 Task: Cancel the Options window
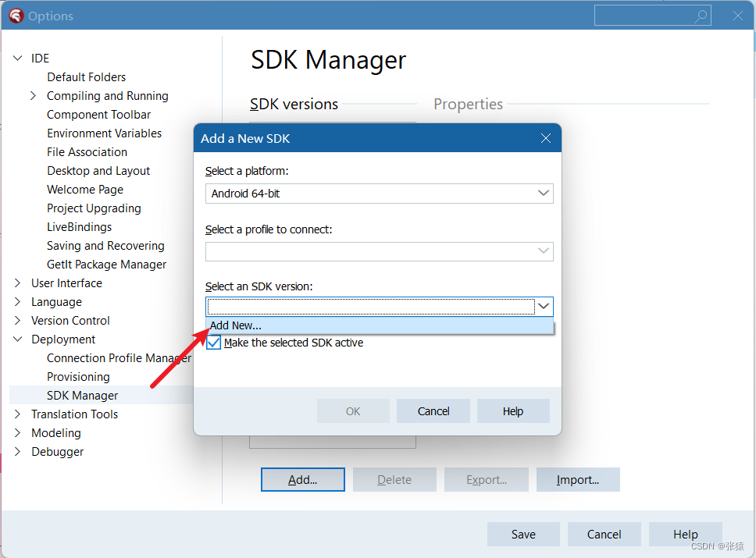[x=604, y=535]
